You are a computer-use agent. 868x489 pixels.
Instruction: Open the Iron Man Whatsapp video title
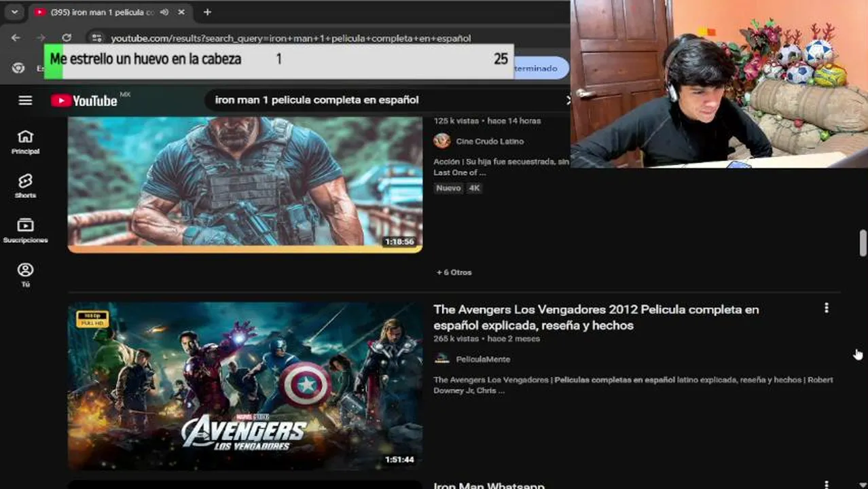(489, 486)
